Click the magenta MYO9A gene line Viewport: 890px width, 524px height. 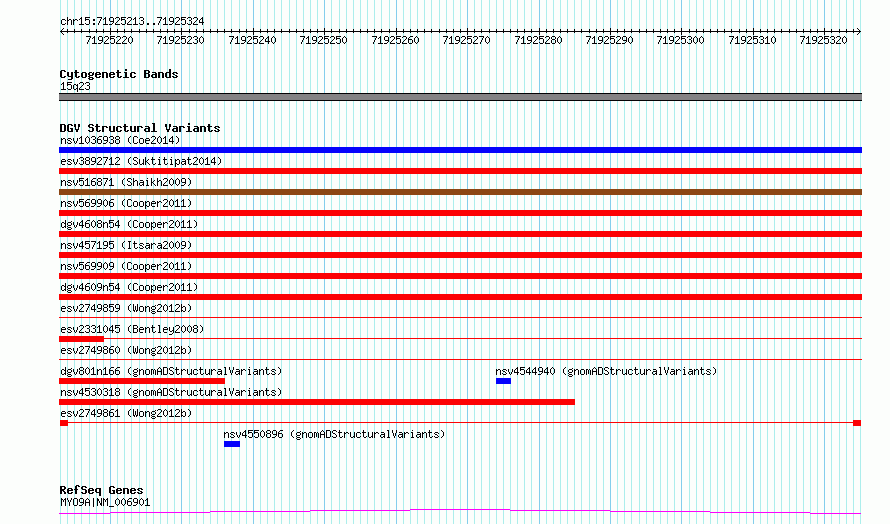[460, 512]
